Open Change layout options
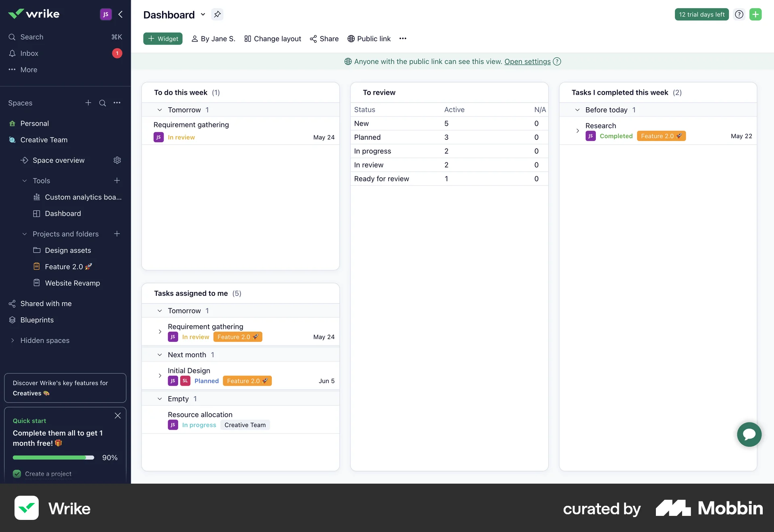The image size is (774, 532). [273, 39]
